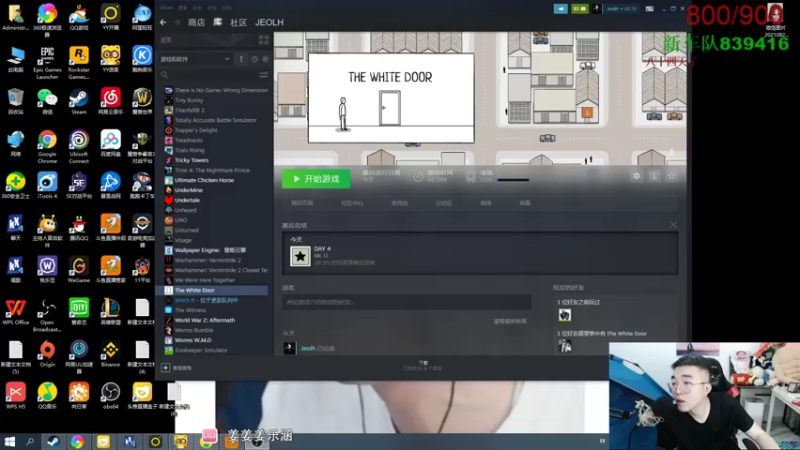Open game info icon
Viewport: 800px width, 450px height.
(654, 176)
